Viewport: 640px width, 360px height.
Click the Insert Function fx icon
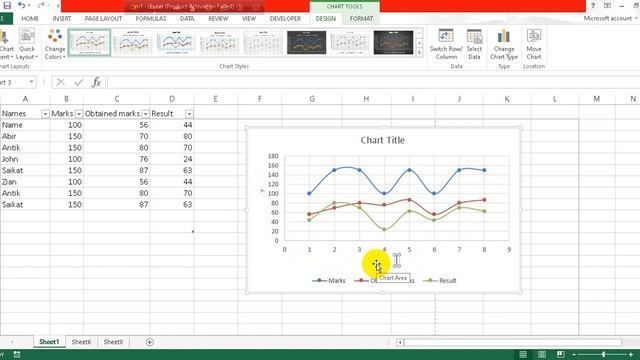pyautogui.click(x=96, y=82)
